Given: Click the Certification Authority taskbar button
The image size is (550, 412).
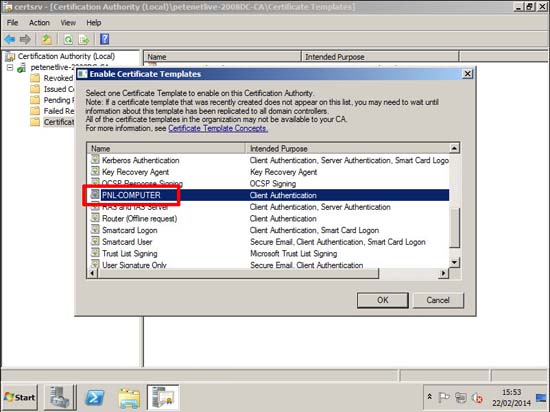Looking at the screenshot, I should click(x=163, y=397).
